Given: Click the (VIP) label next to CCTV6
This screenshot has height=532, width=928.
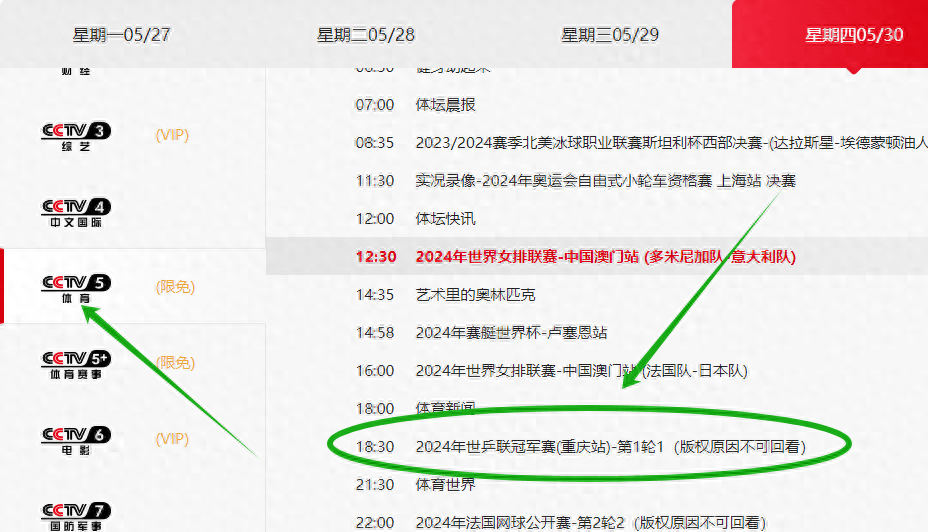Looking at the screenshot, I should [x=172, y=439].
